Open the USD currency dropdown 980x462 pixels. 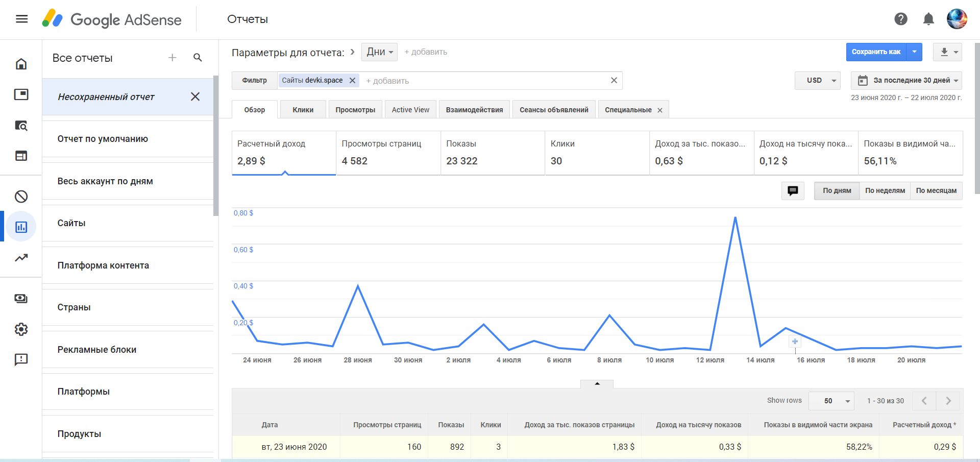tap(817, 80)
